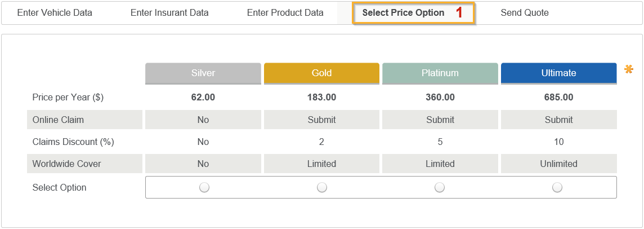This screenshot has width=644, height=229.
Task: Click the Ultimate price 685.00 value
Action: tap(558, 98)
